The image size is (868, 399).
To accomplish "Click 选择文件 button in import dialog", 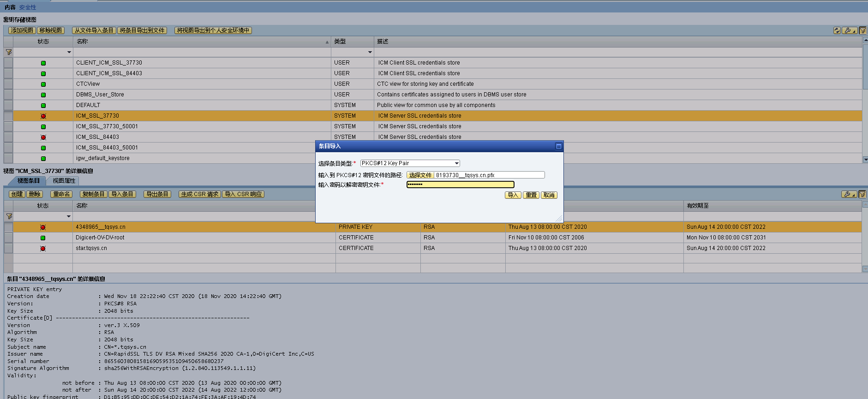I will (420, 175).
